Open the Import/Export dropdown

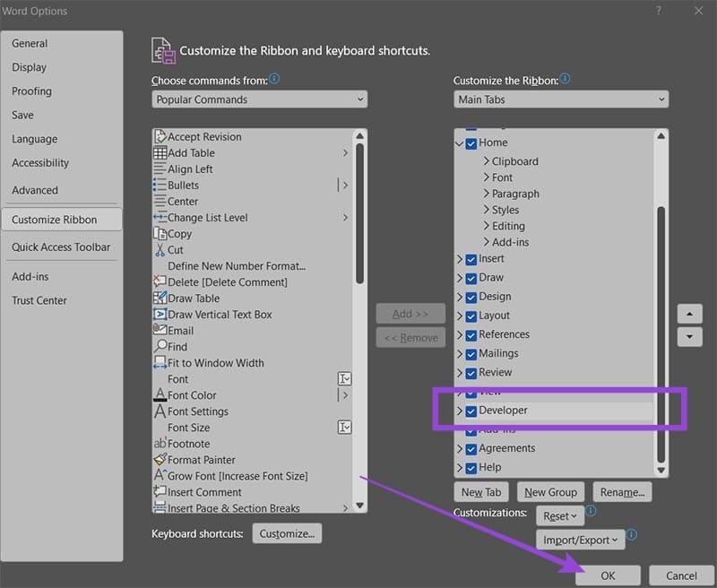[x=580, y=540]
